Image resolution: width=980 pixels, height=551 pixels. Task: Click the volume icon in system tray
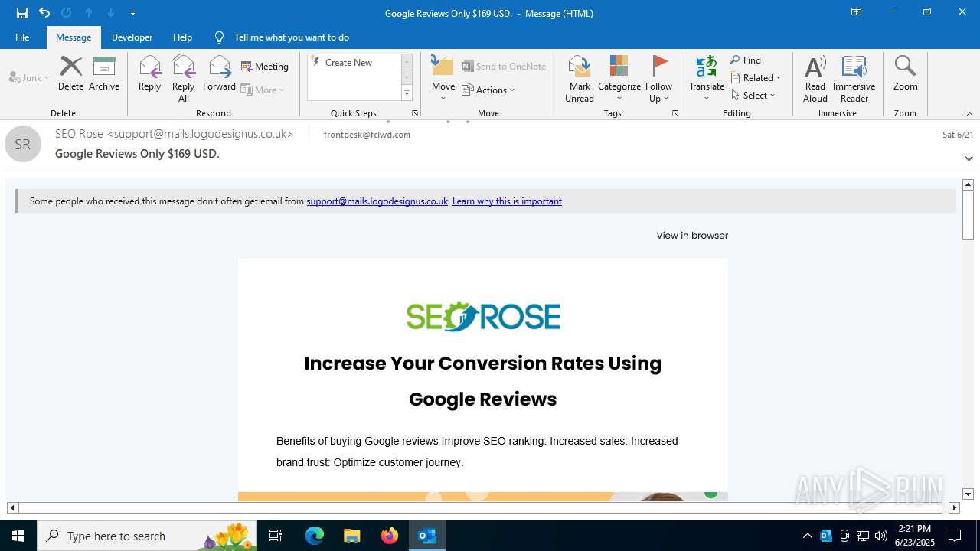coord(880,536)
